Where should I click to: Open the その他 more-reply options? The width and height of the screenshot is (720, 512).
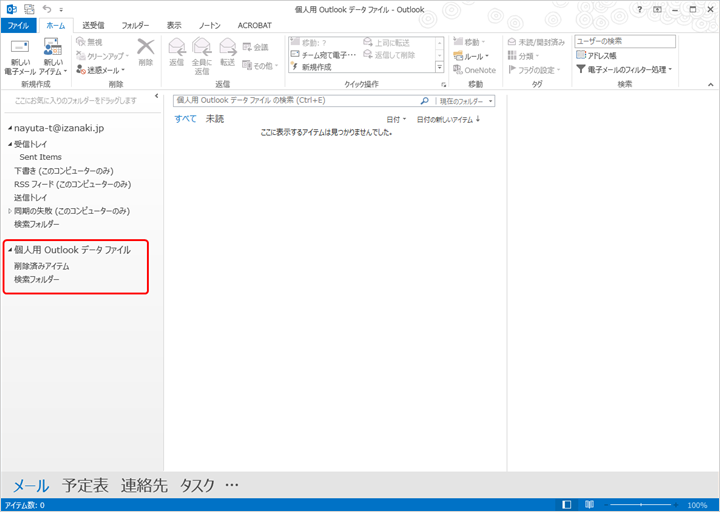click(x=260, y=66)
